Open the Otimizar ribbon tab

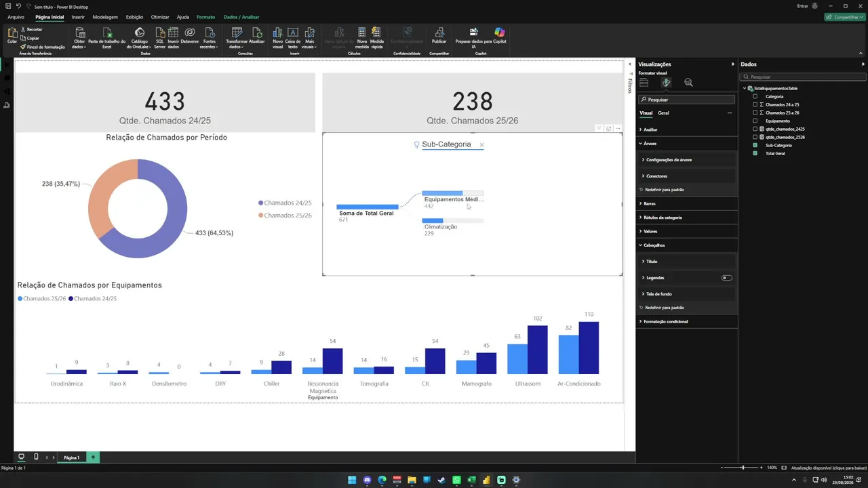[x=160, y=17]
